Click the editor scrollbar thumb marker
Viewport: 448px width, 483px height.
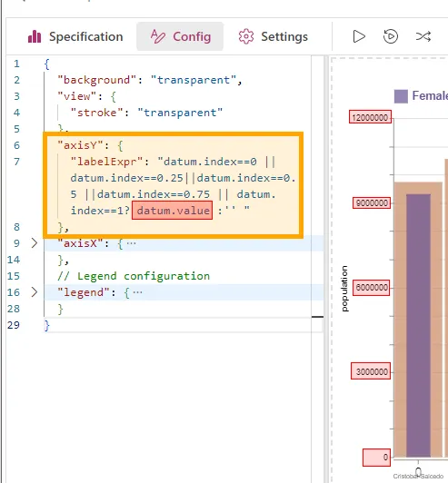(317, 316)
